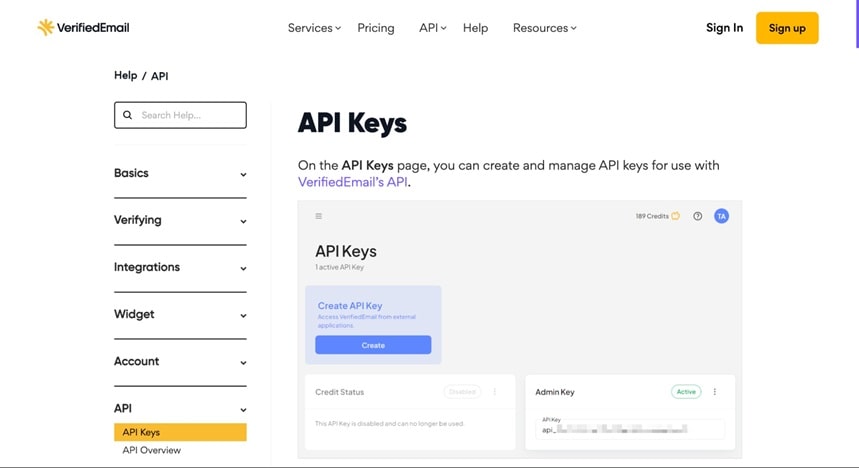Click the VerifiedEmail star logo icon
Screen dimensions: 859x468
(x=45, y=27)
